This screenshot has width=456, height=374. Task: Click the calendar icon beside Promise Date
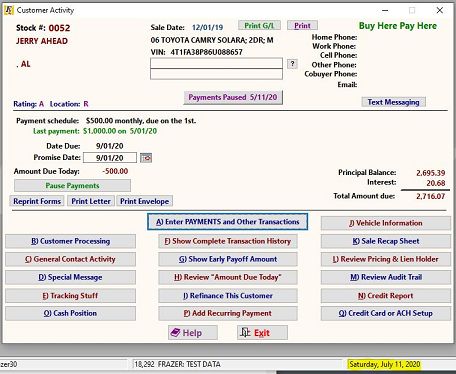coord(146,158)
